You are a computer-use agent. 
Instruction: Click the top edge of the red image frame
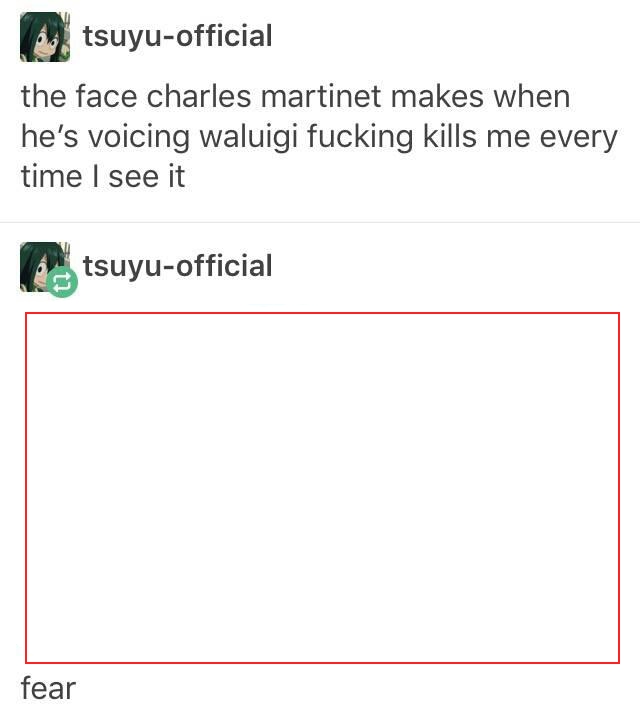pos(322,313)
